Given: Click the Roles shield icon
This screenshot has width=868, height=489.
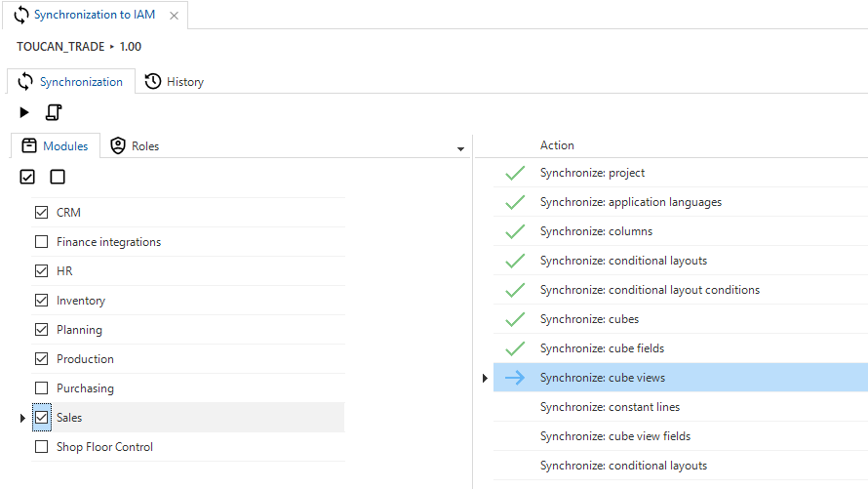Looking at the screenshot, I should click(x=118, y=145).
